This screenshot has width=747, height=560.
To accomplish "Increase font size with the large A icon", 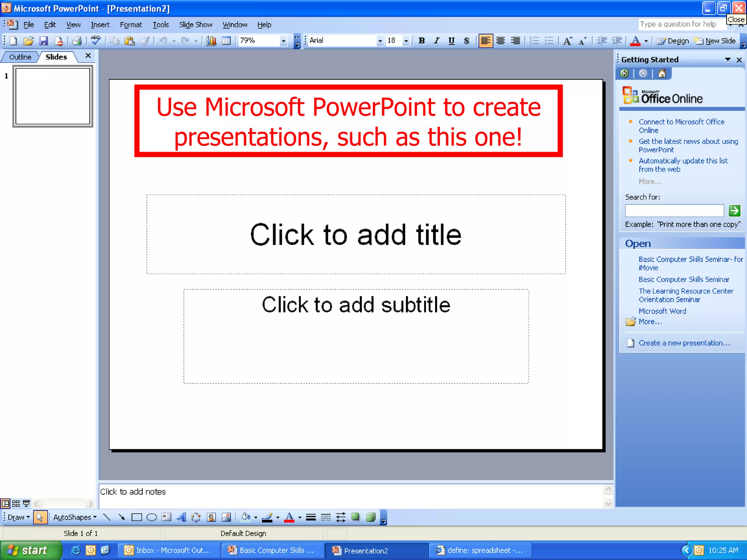I will [568, 41].
